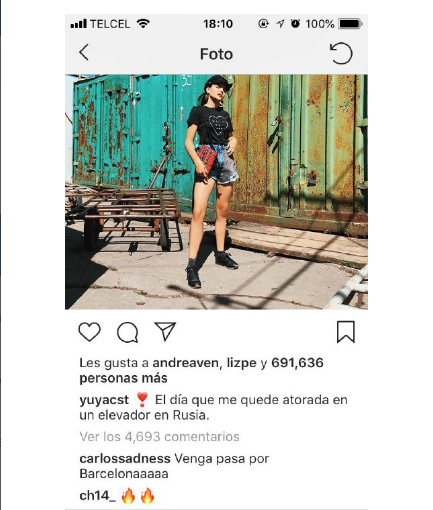The height and width of the screenshot is (510, 433).
Task: Like the post with heart icon
Action: point(89,332)
